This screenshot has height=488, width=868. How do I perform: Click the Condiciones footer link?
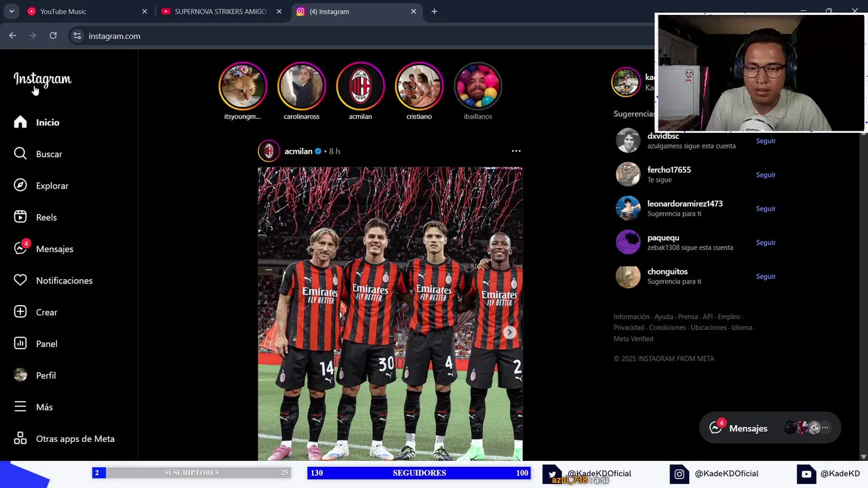click(667, 327)
